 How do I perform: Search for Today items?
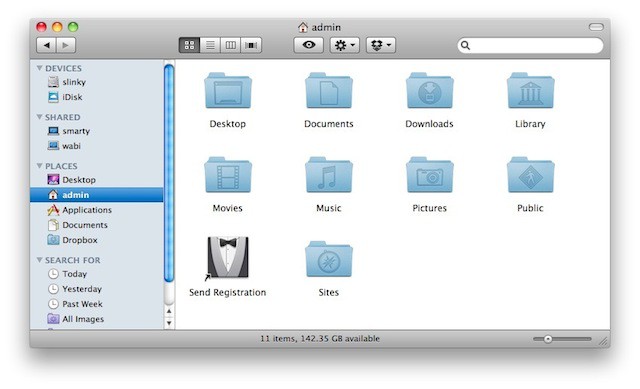[x=96, y=274]
